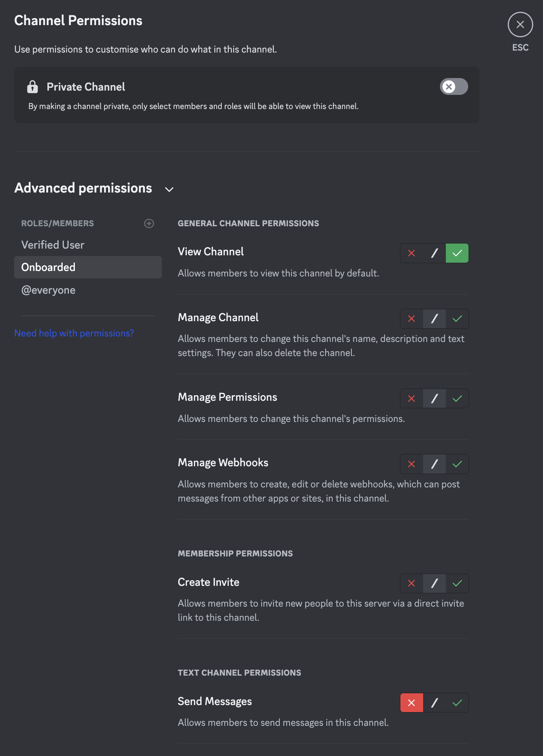Deny Manage Webhooks with red X

point(411,464)
